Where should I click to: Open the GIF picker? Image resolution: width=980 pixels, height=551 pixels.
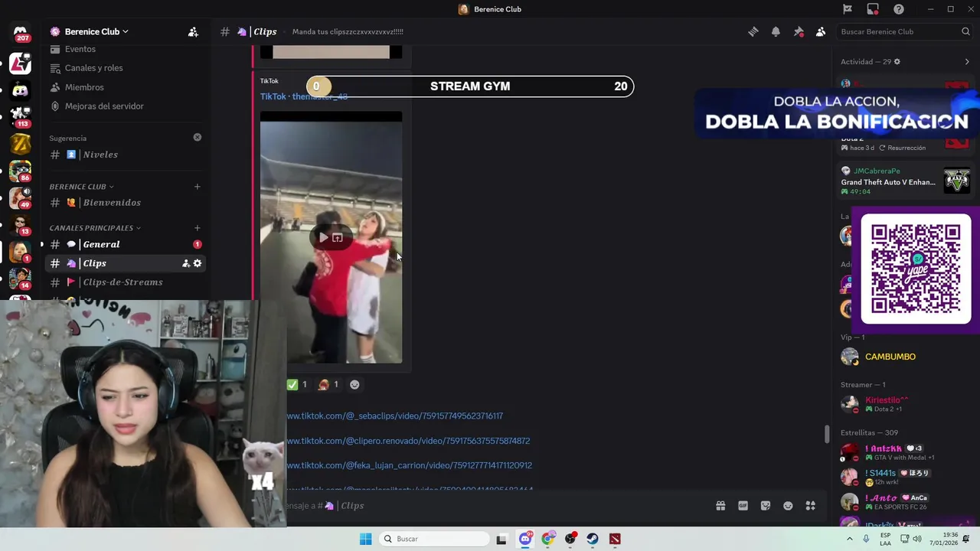point(743,506)
